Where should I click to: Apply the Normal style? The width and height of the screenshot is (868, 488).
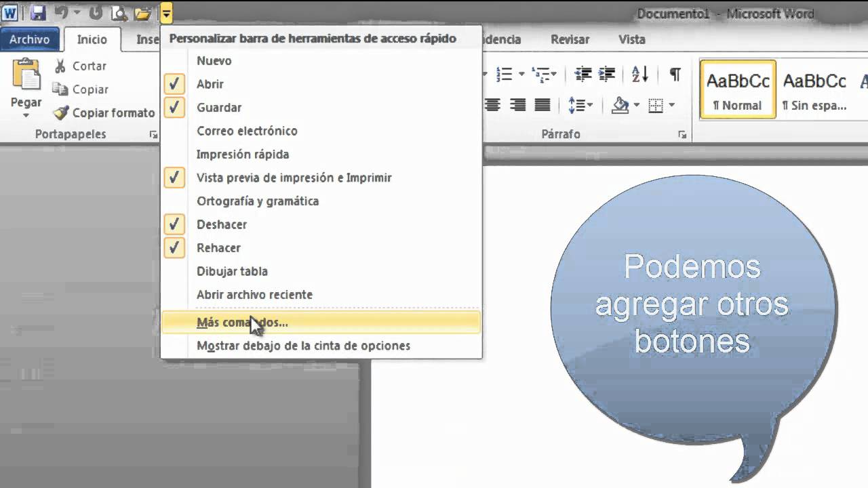tap(738, 89)
